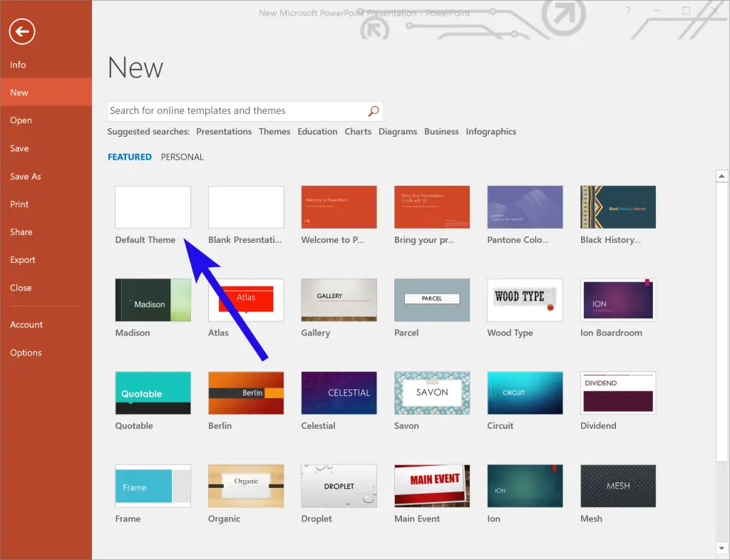The height and width of the screenshot is (560, 730).
Task: Open Account from the sidebar
Action: pos(26,324)
